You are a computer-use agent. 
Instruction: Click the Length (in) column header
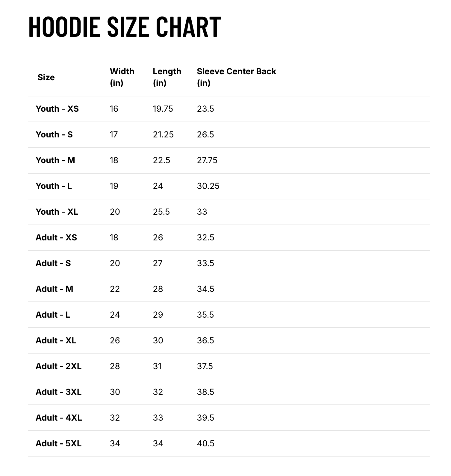coord(167,77)
